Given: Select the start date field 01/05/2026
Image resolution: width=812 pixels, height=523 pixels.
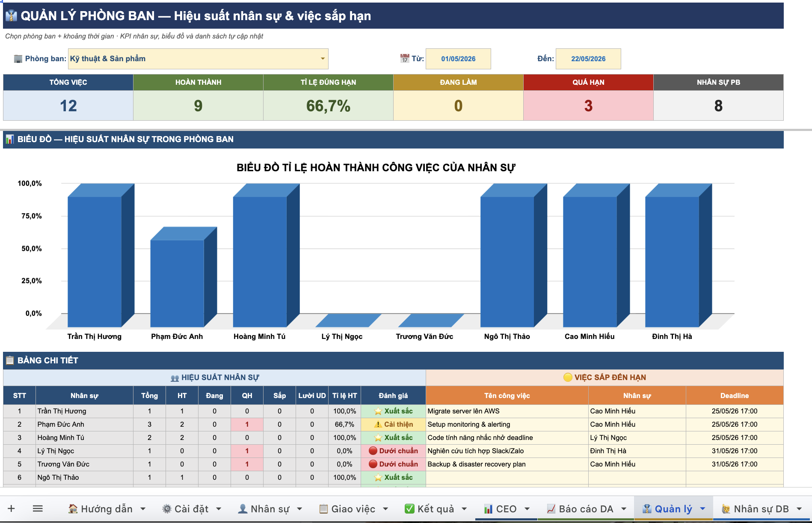Looking at the screenshot, I should [458, 59].
